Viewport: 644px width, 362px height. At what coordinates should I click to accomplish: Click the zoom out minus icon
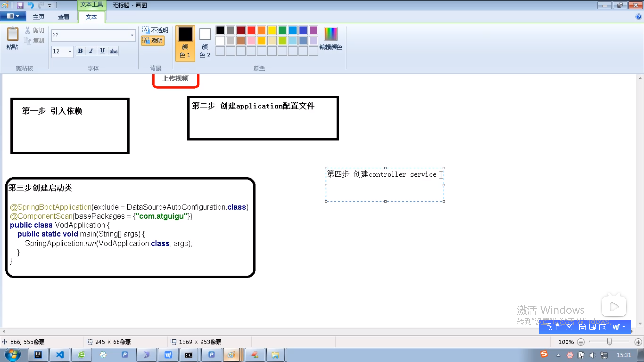tap(581, 342)
